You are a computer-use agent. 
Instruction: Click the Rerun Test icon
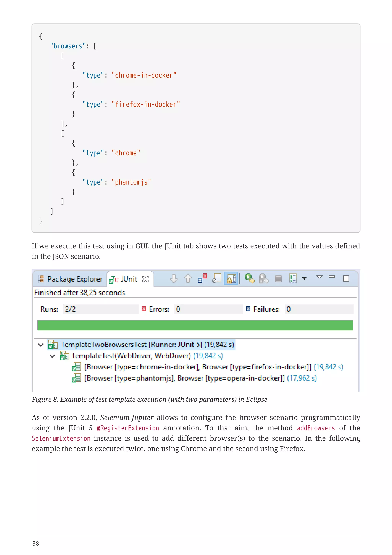[x=249, y=278]
